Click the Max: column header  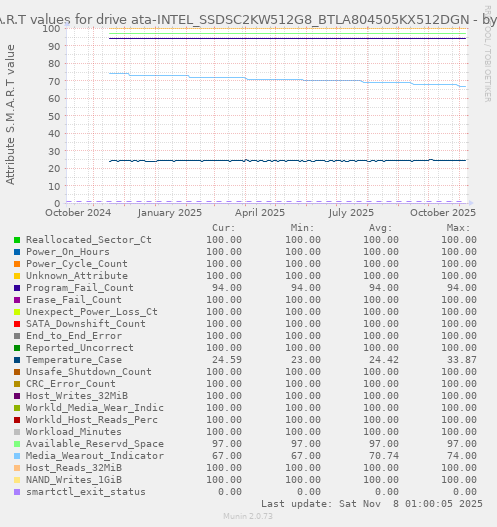(x=458, y=228)
